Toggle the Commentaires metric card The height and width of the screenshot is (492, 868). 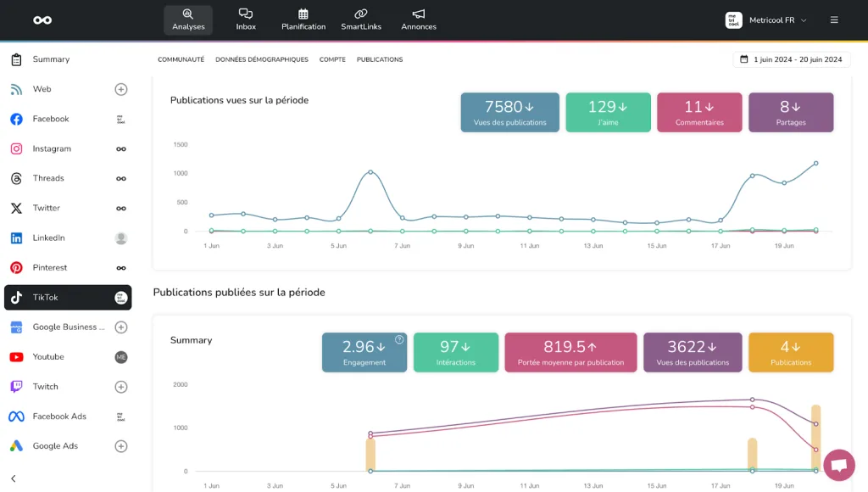coord(699,112)
